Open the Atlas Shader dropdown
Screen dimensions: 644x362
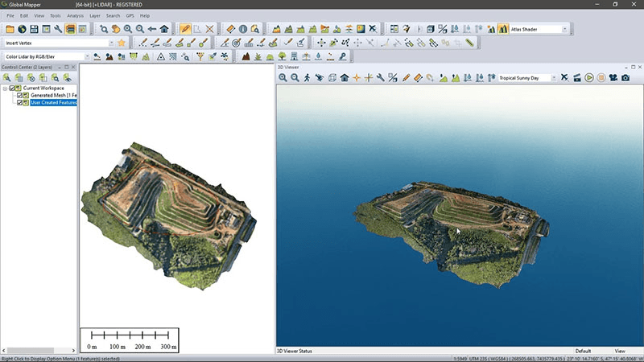tap(564, 29)
